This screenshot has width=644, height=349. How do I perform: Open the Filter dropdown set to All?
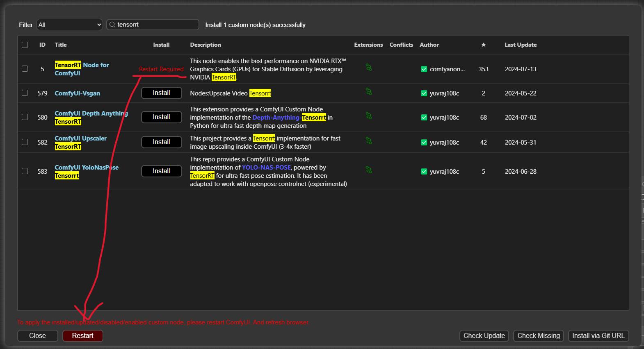(70, 25)
